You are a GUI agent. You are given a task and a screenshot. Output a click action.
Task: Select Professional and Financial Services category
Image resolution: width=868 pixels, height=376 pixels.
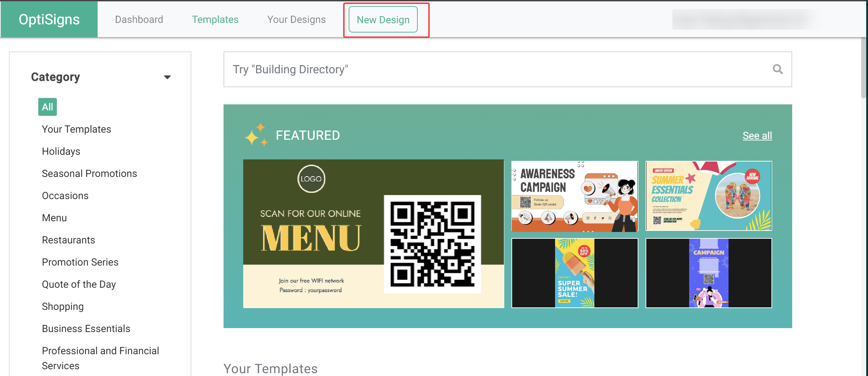(x=100, y=358)
